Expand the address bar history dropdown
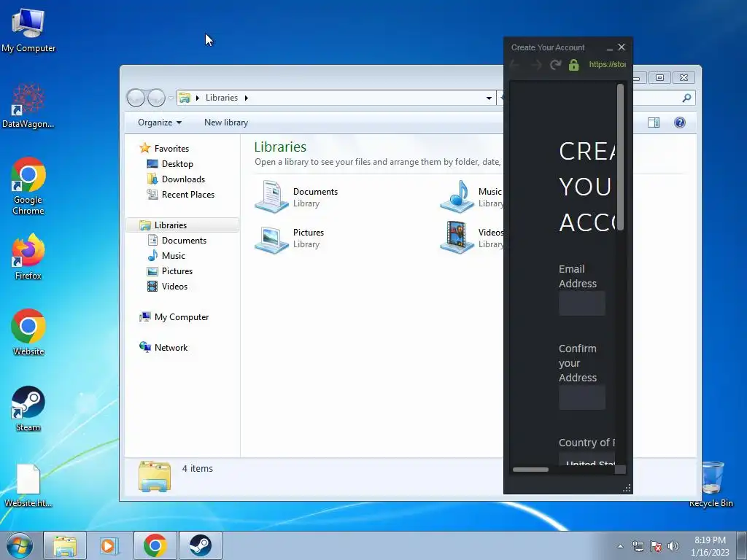 (489, 98)
